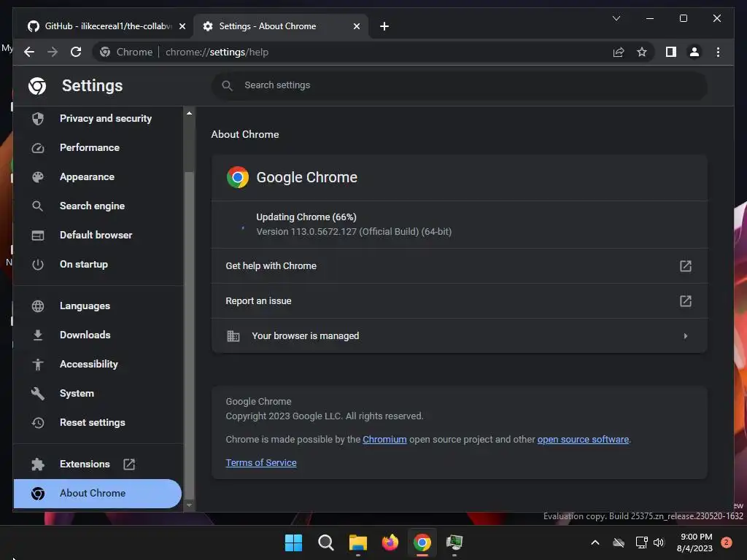Click the Google Chrome logo icon
Viewport: 747px width, 560px height.
[x=238, y=177]
